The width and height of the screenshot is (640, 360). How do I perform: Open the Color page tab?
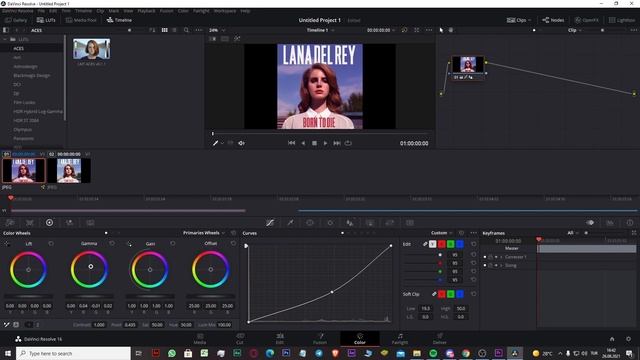(x=360, y=339)
